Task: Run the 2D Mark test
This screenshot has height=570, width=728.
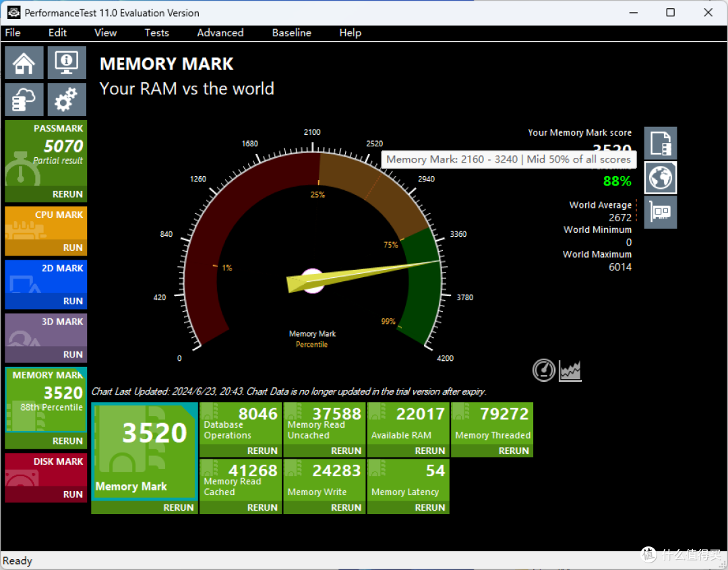Action: [x=73, y=301]
